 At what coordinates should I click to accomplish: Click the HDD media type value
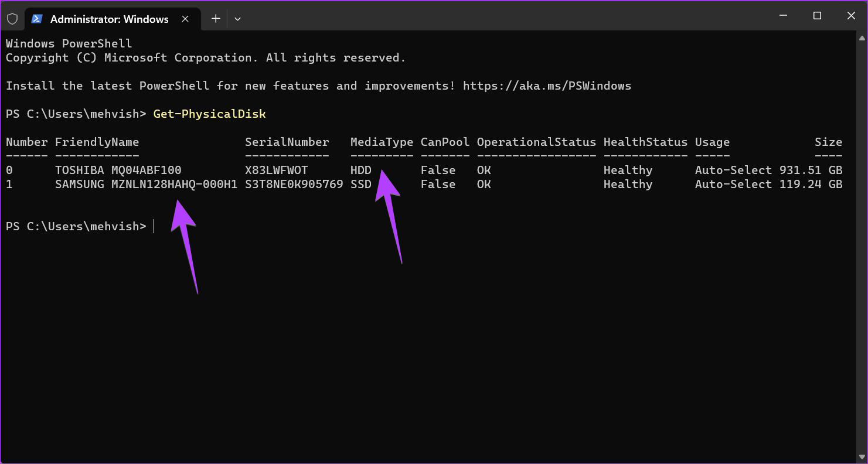360,170
